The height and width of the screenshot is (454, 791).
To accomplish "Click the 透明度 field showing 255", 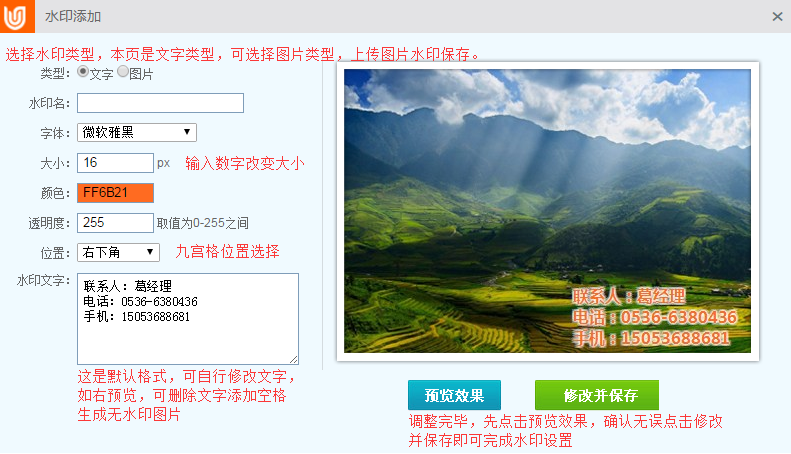I will coord(115,223).
